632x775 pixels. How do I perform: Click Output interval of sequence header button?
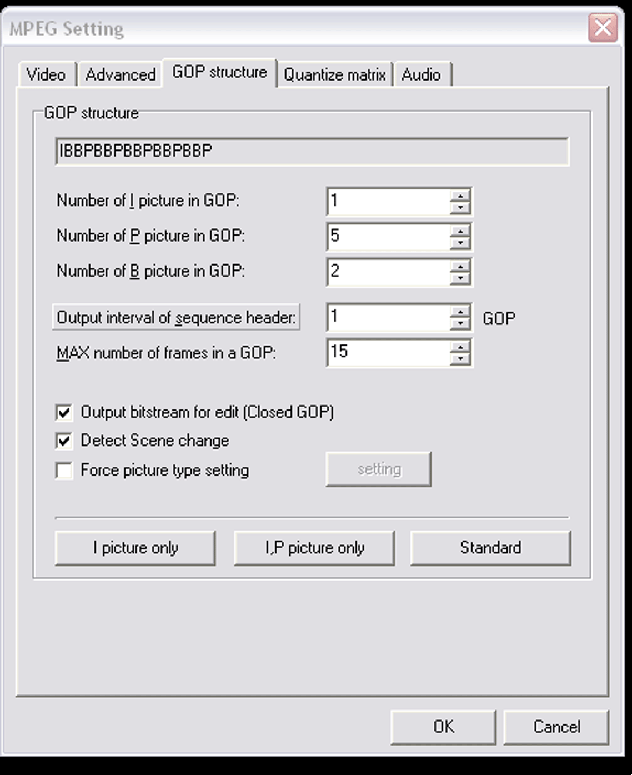pyautogui.click(x=176, y=317)
